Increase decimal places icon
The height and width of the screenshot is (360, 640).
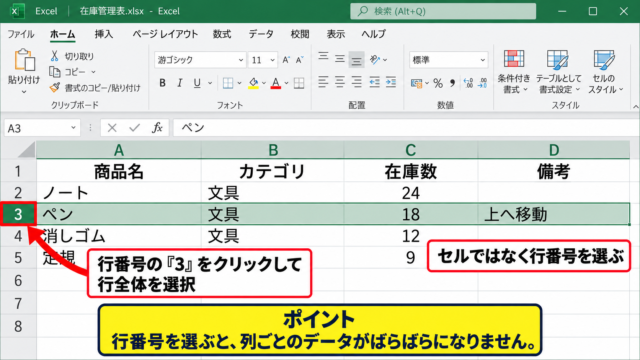(469, 83)
